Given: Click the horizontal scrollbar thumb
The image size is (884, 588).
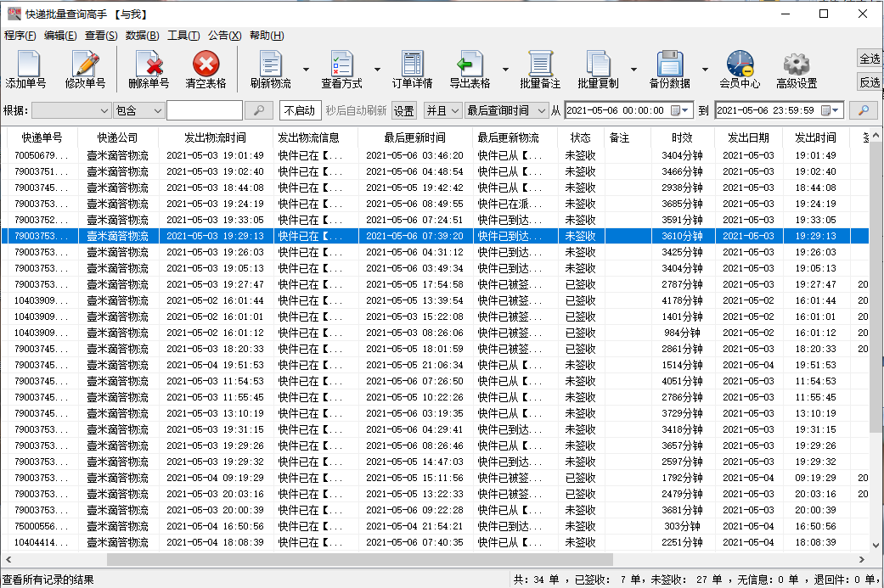Looking at the screenshot, I should pyautogui.click(x=360, y=559).
